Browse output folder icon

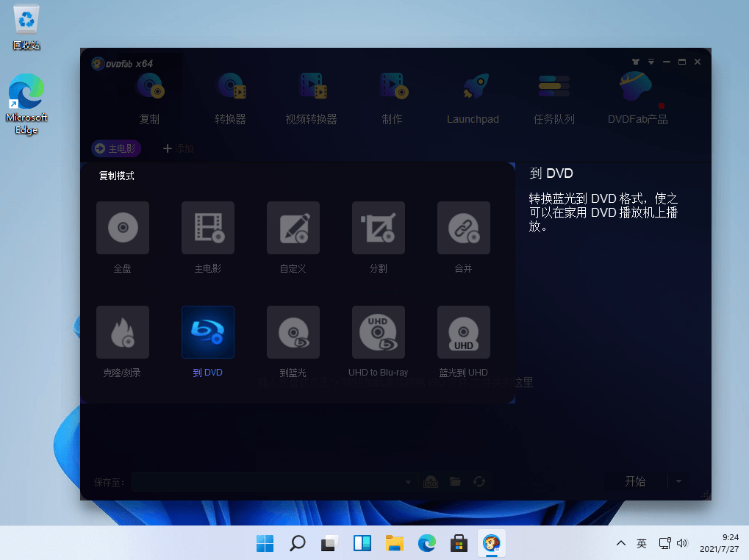[x=455, y=481]
